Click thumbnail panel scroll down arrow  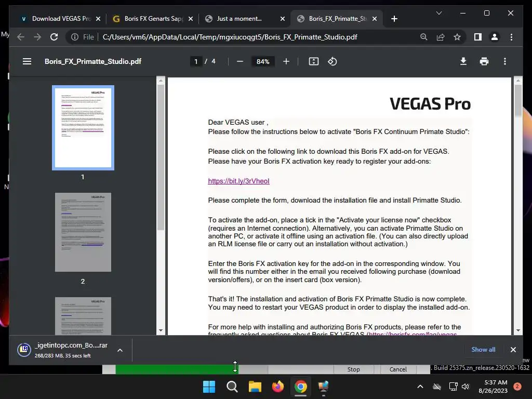161,330
